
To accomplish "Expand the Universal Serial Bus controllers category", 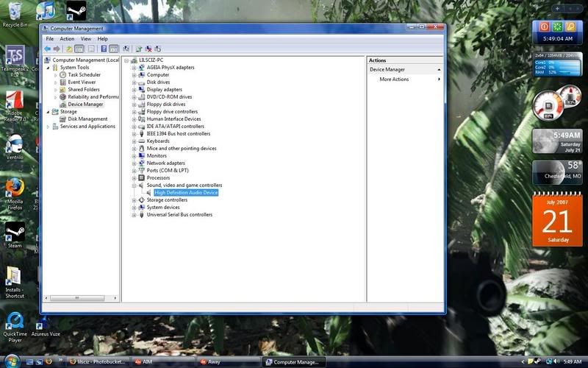I will (x=134, y=215).
